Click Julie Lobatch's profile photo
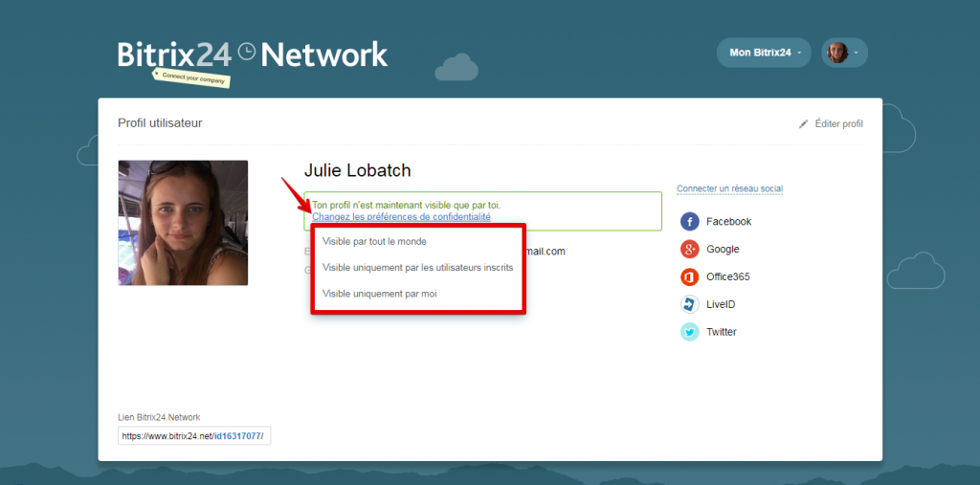Screen dimensions: 980x485 tap(183, 223)
